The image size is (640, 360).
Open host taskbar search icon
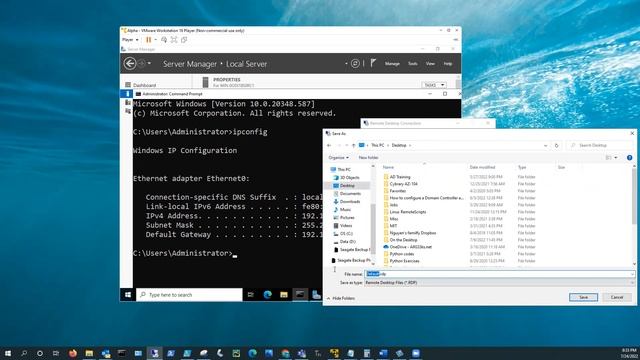point(24,353)
